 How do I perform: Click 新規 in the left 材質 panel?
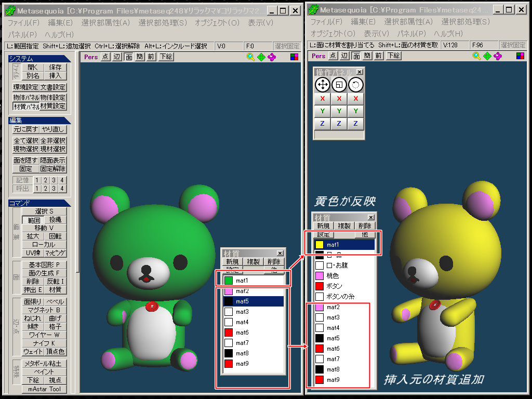(232, 262)
